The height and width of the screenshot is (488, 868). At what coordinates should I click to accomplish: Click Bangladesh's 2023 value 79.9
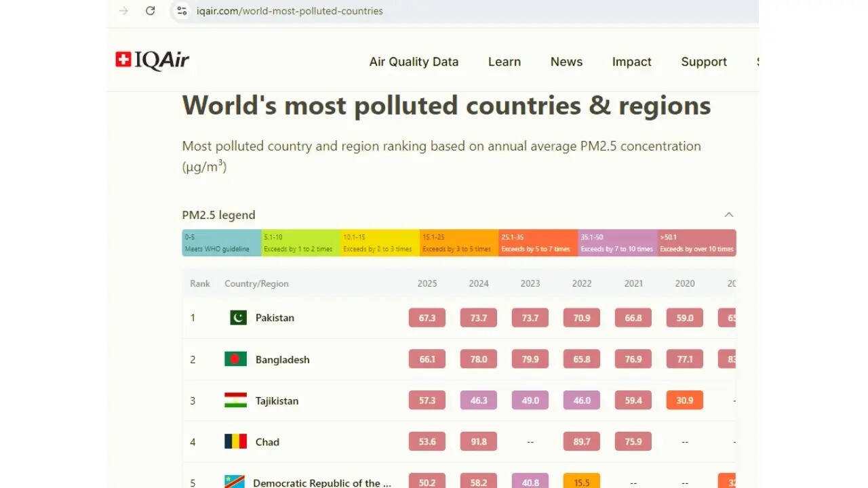(530, 359)
